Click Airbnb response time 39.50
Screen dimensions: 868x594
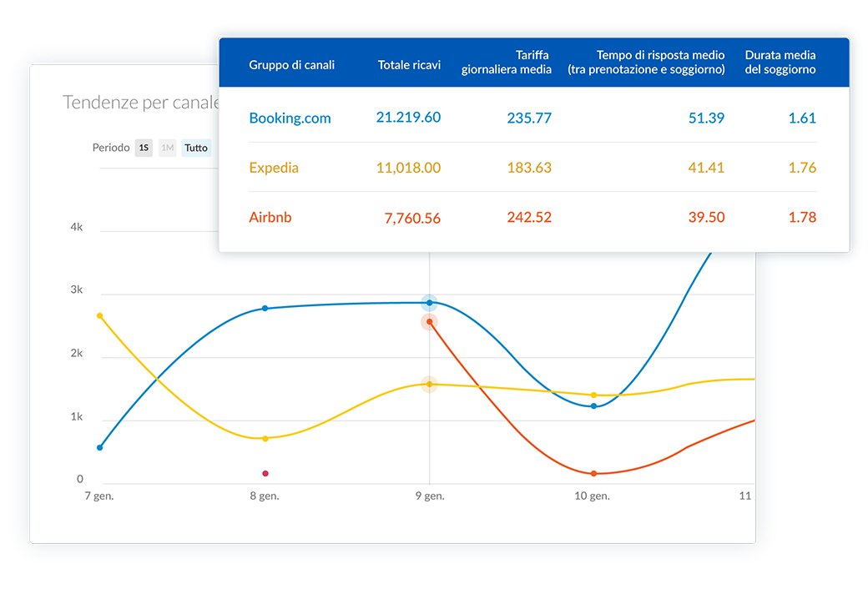(x=706, y=217)
